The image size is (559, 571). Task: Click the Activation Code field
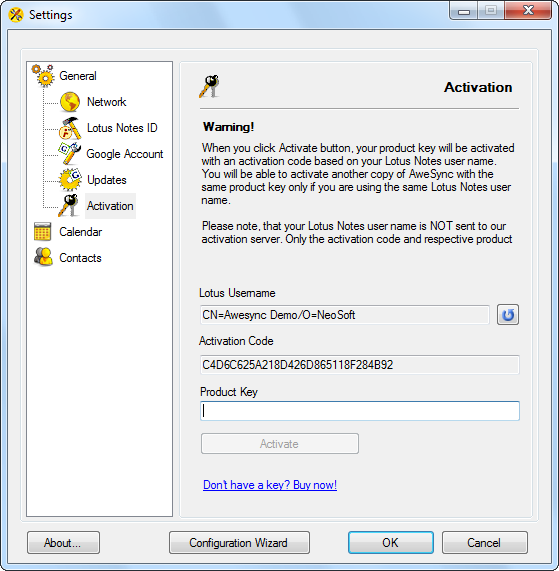(x=360, y=365)
